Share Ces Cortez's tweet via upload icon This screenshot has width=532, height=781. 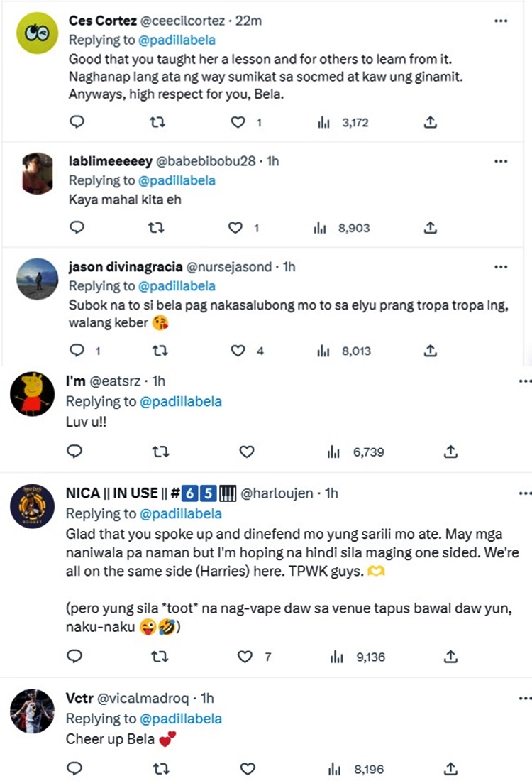click(431, 121)
